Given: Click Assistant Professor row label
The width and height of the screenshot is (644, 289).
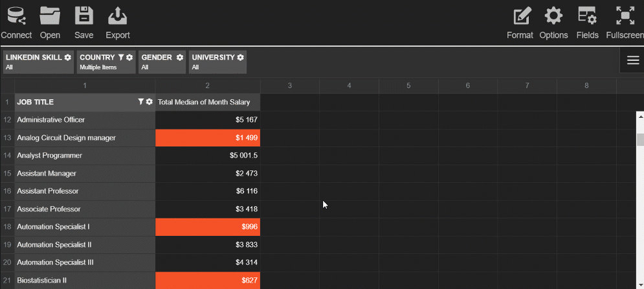Looking at the screenshot, I should point(85,191).
